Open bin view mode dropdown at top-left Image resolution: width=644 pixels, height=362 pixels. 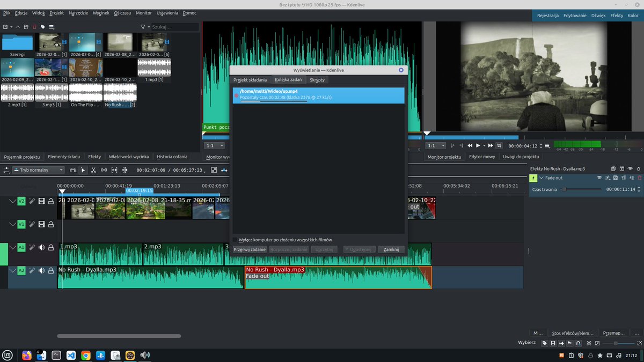tap(7, 26)
